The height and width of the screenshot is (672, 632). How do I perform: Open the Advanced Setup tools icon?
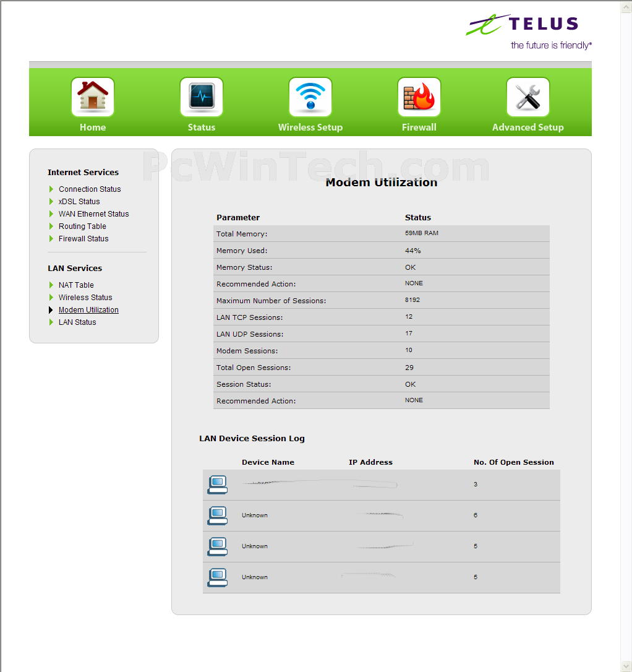(x=528, y=97)
